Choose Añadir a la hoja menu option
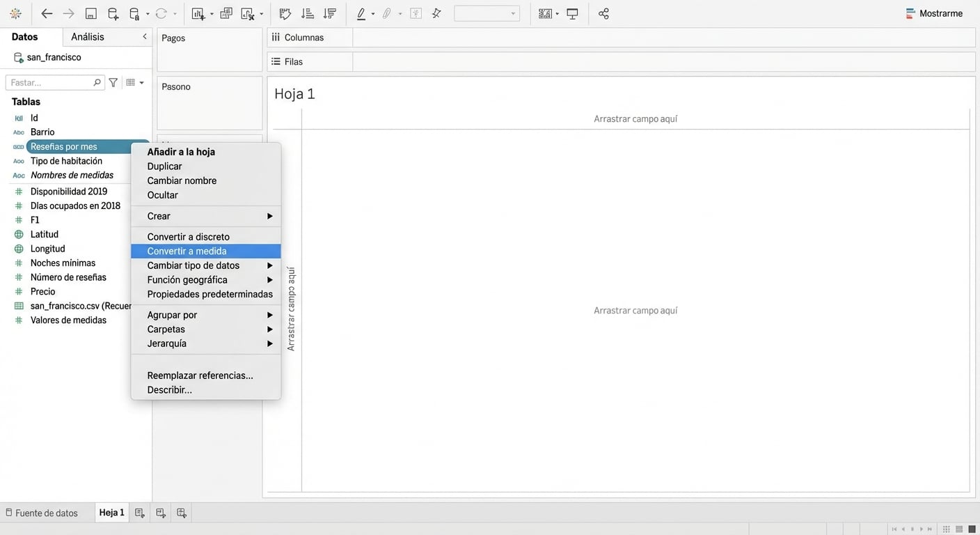Viewport: 980px width, 535px height. click(x=181, y=152)
